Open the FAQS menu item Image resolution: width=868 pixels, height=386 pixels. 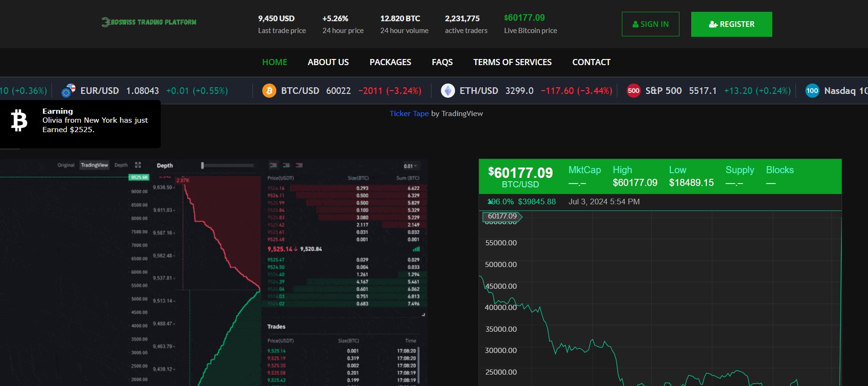tap(442, 62)
